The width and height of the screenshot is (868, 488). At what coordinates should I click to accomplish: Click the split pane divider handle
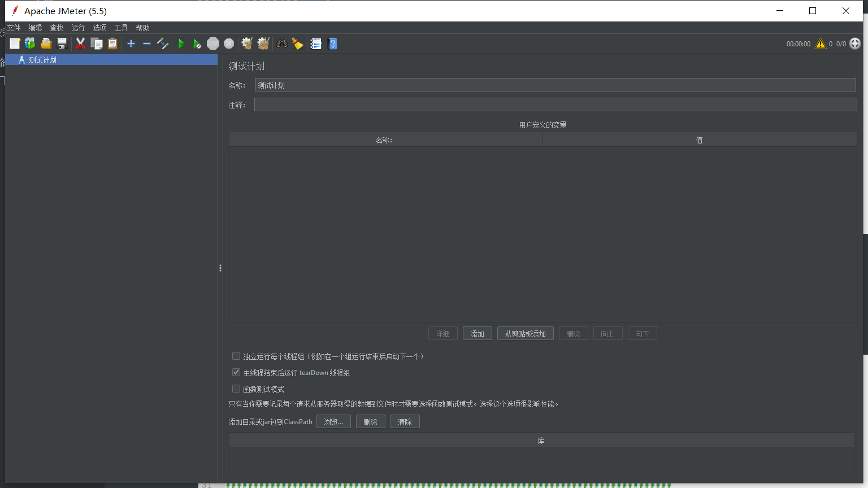tap(220, 268)
